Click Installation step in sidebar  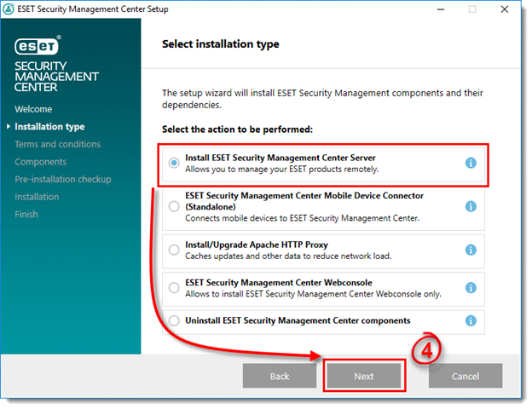(37, 197)
